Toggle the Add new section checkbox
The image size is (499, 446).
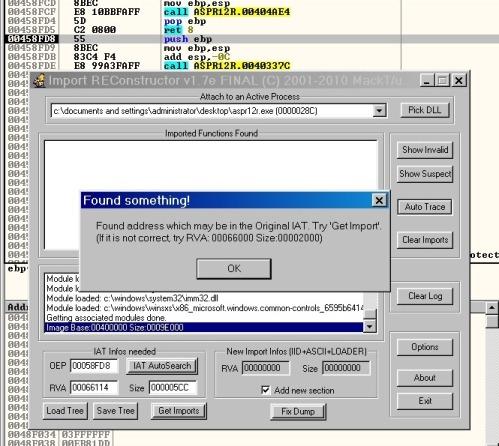(265, 390)
